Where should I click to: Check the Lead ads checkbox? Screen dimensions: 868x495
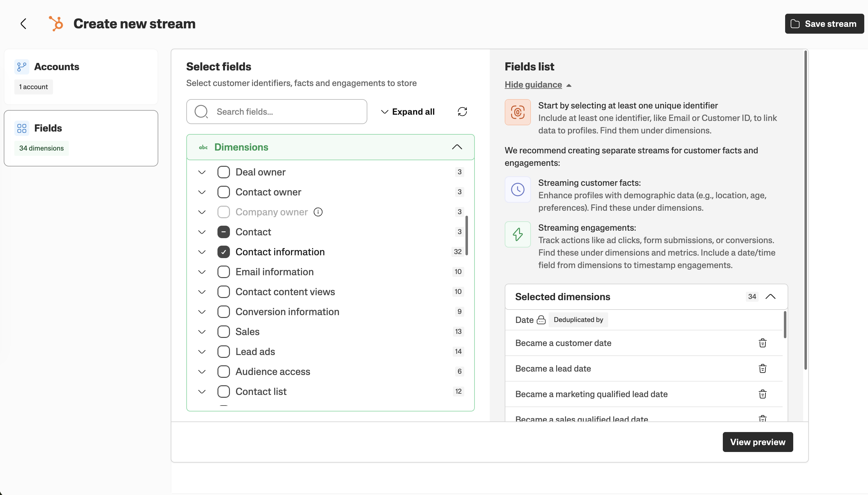pos(223,352)
